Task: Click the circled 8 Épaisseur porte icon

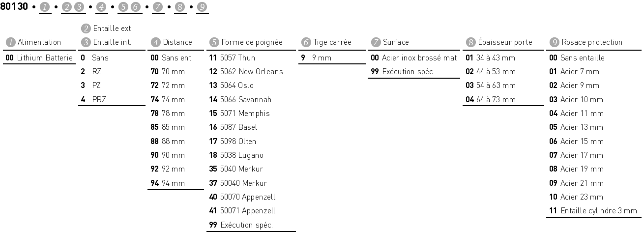Action: (x=469, y=42)
